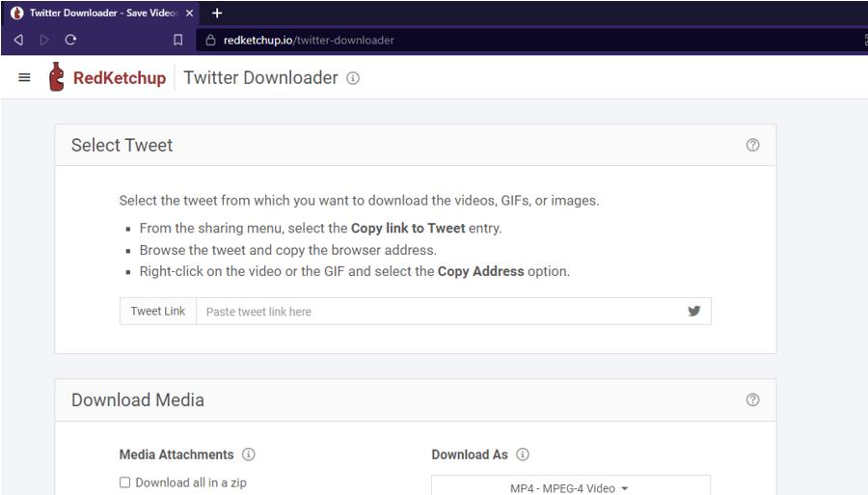This screenshot has height=495, width=868.
Task: Show info for Download As
Action: 522,454
